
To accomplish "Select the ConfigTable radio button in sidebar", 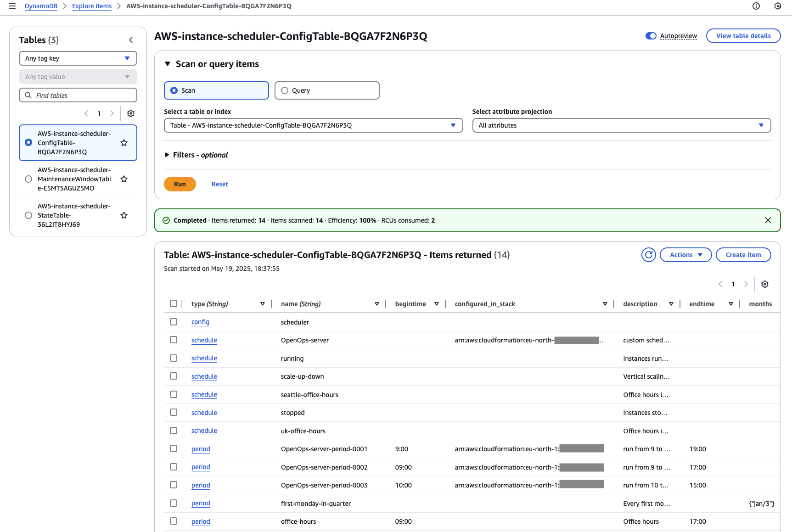I will (x=28, y=143).
